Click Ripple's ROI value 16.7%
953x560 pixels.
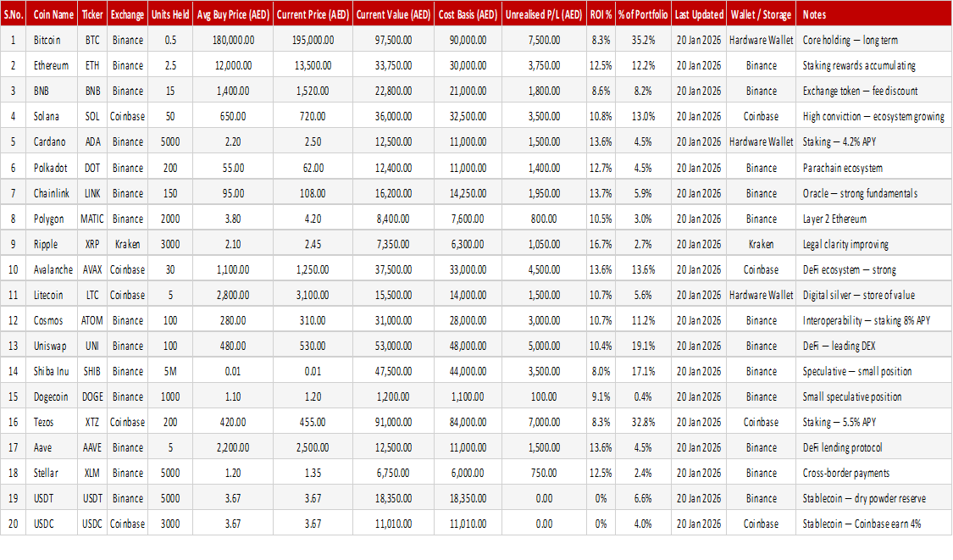click(x=601, y=245)
